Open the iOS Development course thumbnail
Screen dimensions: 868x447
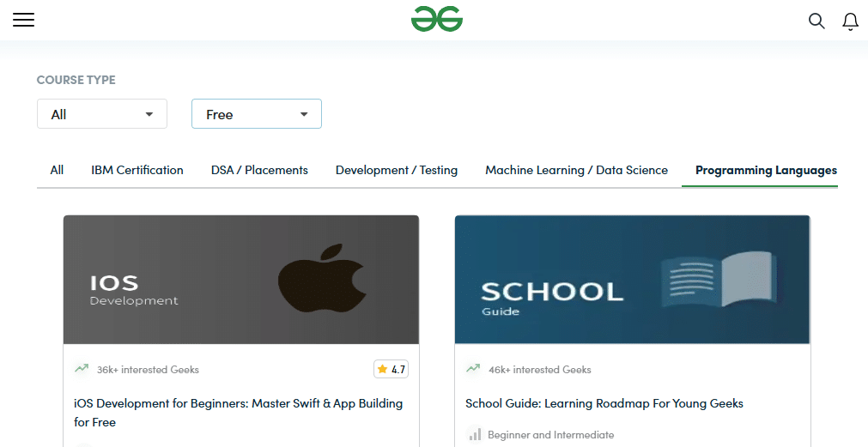click(241, 280)
